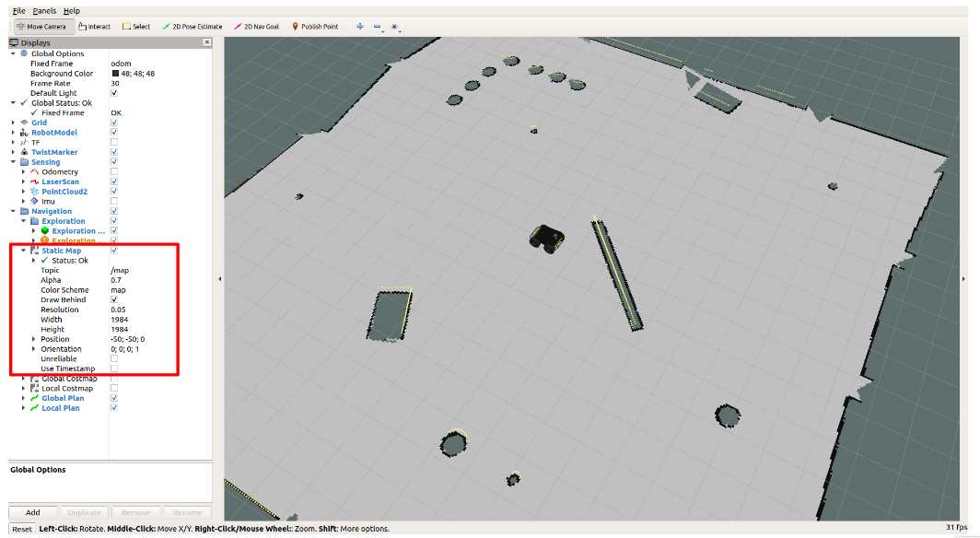Pick the 2D Pose Estimate tool
Screen dimensions: 980x538
click(192, 26)
